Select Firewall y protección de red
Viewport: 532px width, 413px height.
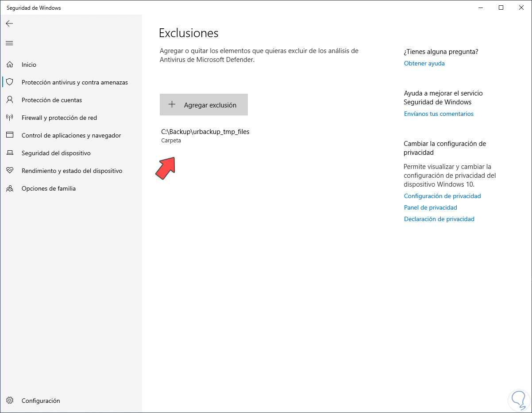(59, 118)
